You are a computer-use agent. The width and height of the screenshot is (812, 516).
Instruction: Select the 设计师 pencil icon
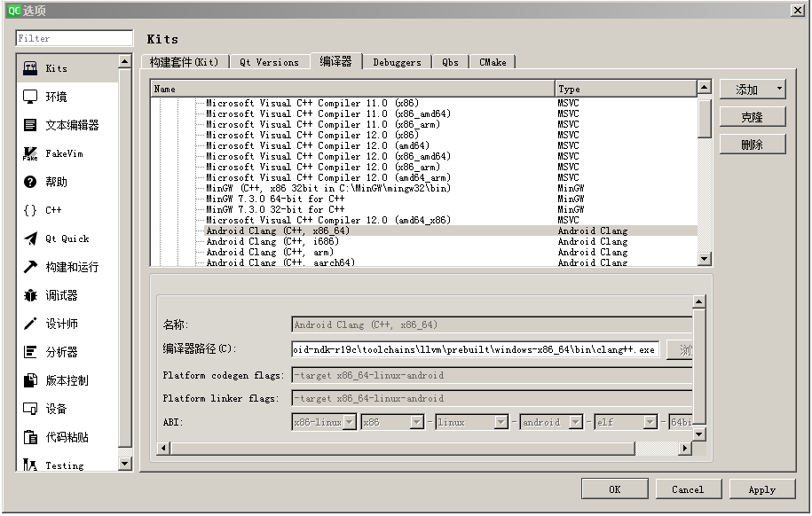click(30, 324)
